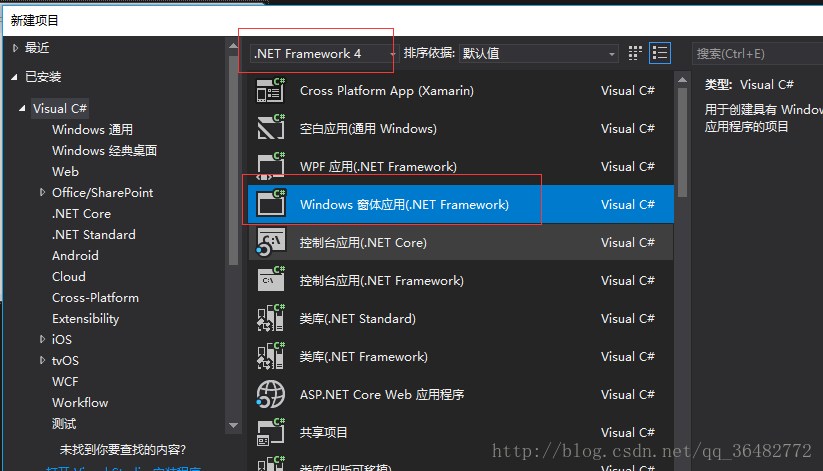Collapse the Visual C# tree node
Viewport: 823px width, 471px height.
[x=22, y=108]
